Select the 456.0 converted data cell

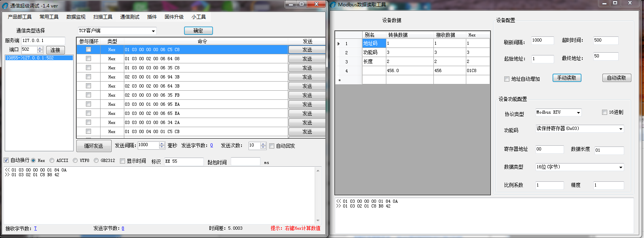410,70
